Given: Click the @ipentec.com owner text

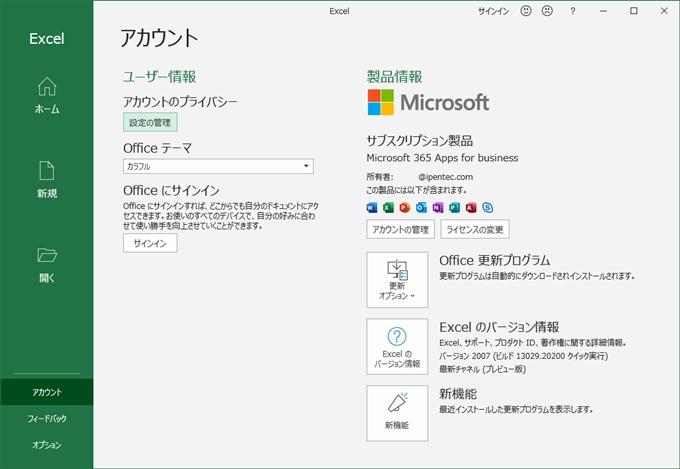Looking at the screenshot, I should [x=445, y=177].
